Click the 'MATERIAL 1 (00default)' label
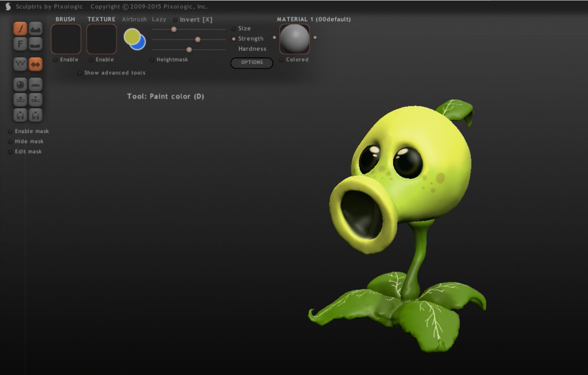This screenshot has height=375, width=588. (x=314, y=20)
